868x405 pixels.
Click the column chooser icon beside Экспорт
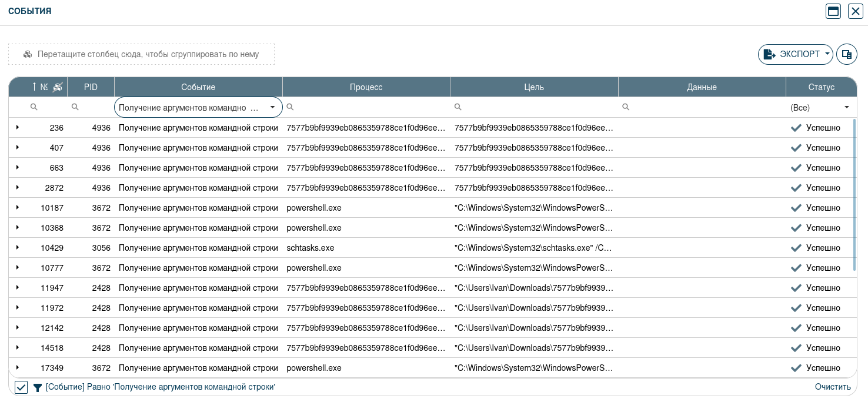click(847, 54)
